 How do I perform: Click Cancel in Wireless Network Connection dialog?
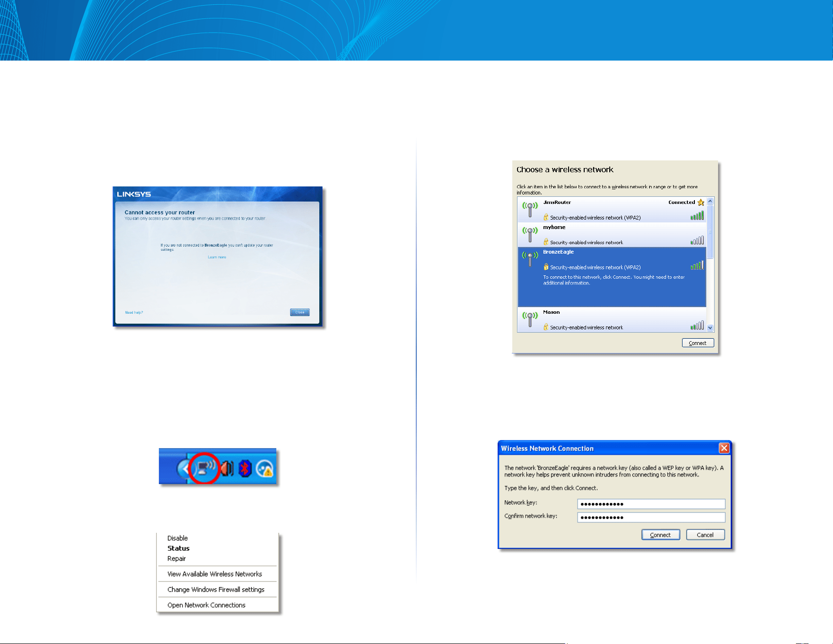705,535
